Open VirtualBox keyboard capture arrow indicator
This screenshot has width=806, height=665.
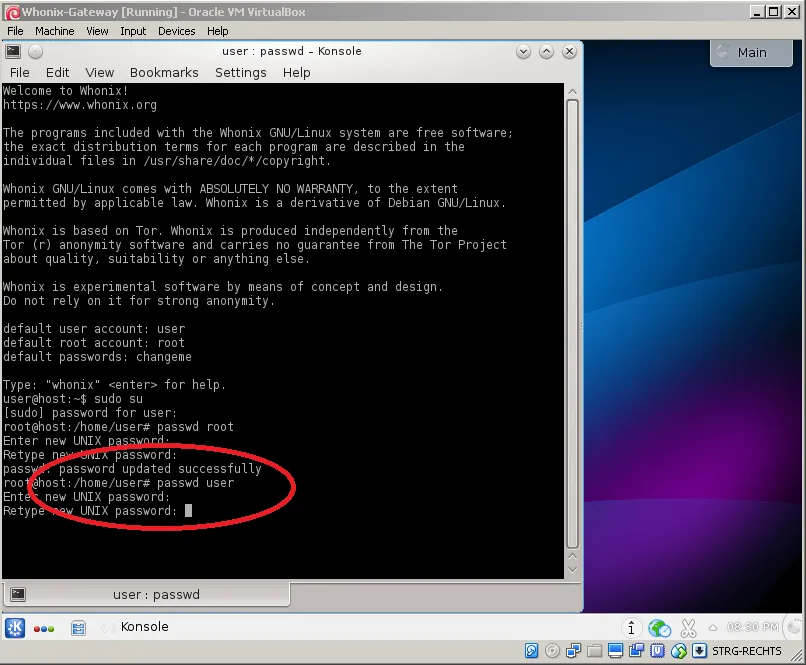[x=699, y=651]
